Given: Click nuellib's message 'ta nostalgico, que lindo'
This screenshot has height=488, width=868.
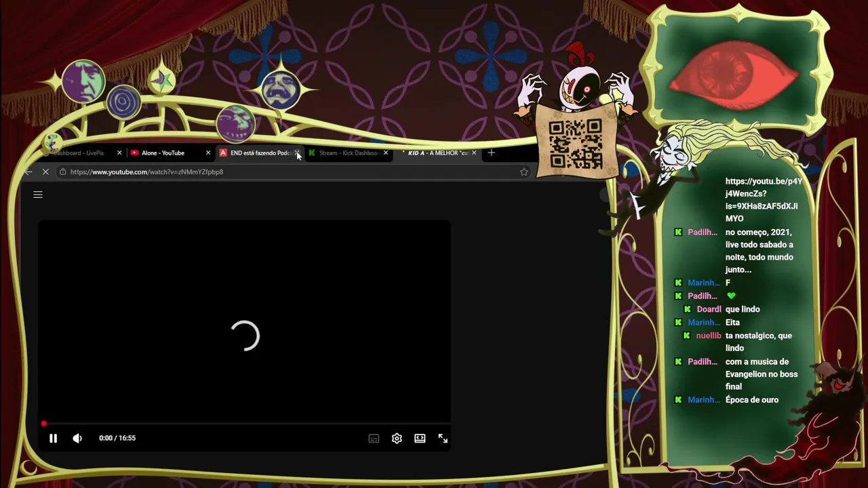Looking at the screenshot, I should pos(758,342).
